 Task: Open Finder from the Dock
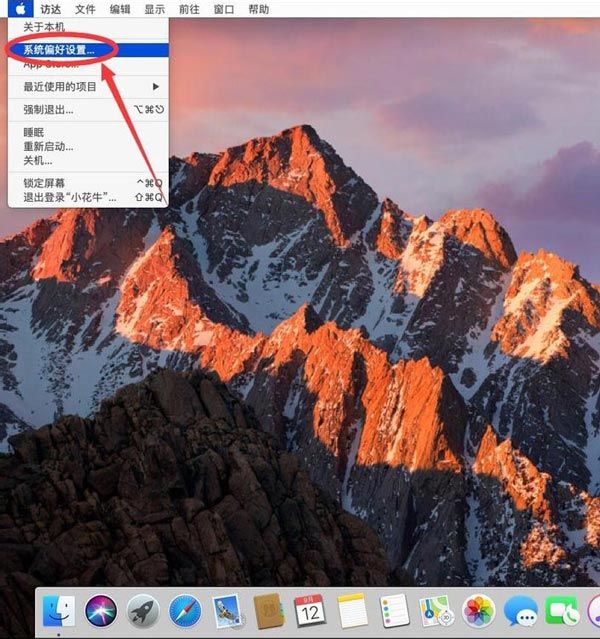[x=59, y=611]
